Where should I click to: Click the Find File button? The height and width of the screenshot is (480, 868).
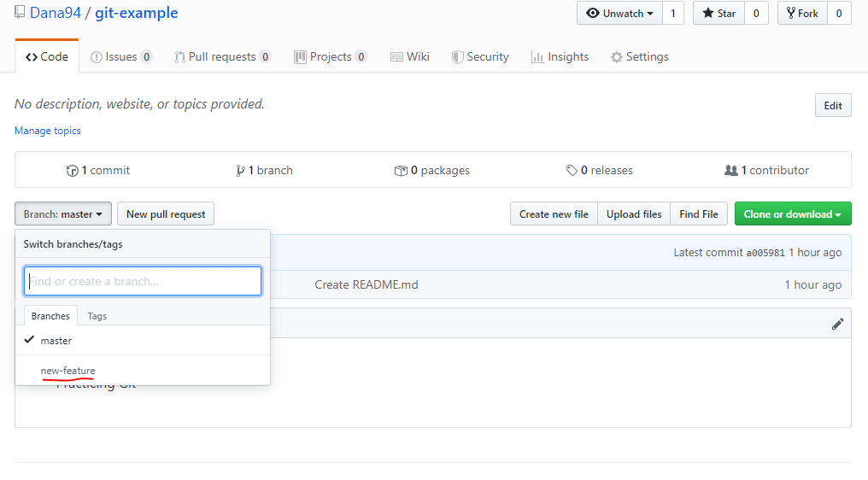[699, 214]
